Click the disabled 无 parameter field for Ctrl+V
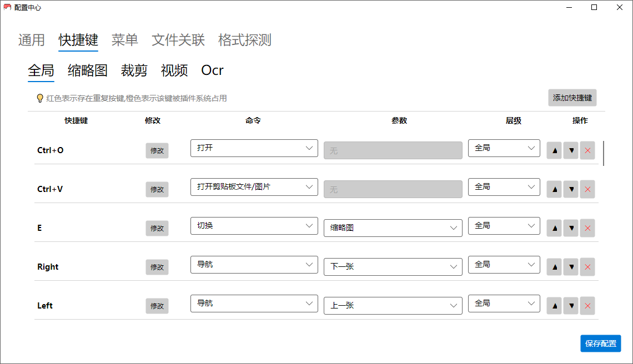The height and width of the screenshot is (364, 633). [393, 189]
